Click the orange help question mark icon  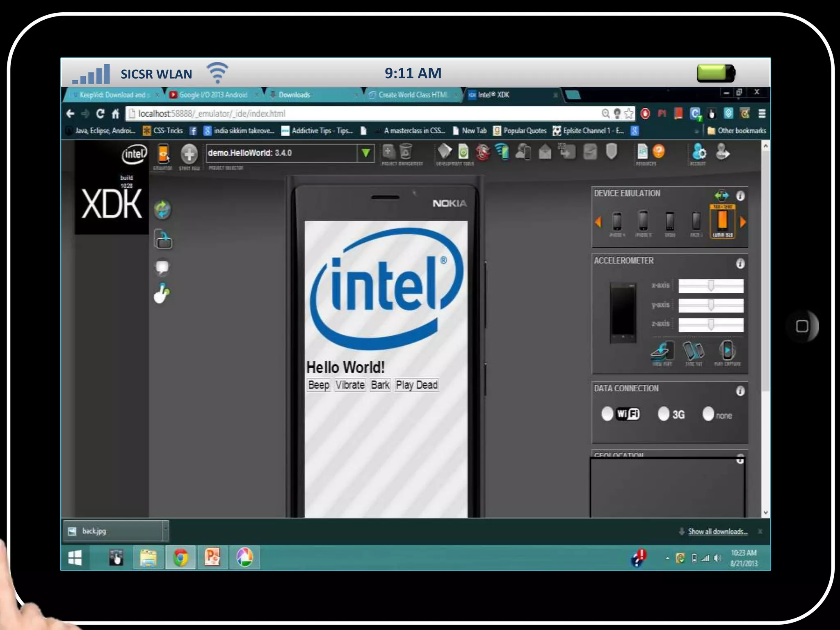coord(658,152)
